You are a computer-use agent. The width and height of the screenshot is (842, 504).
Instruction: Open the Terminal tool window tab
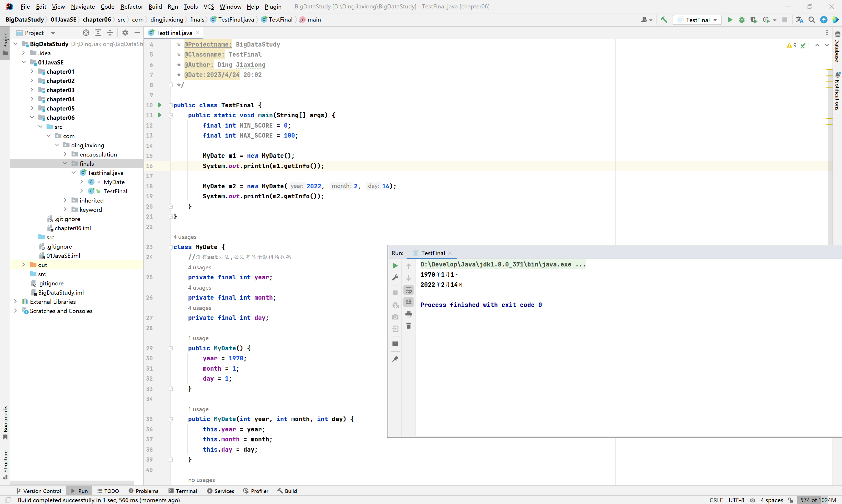[x=183, y=491]
